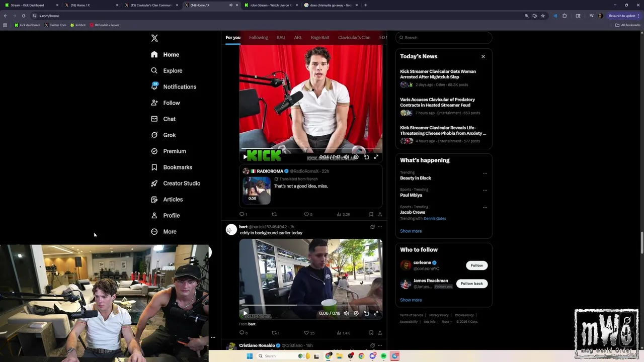
Task: Follow back James Reachman
Action: tap(471, 284)
